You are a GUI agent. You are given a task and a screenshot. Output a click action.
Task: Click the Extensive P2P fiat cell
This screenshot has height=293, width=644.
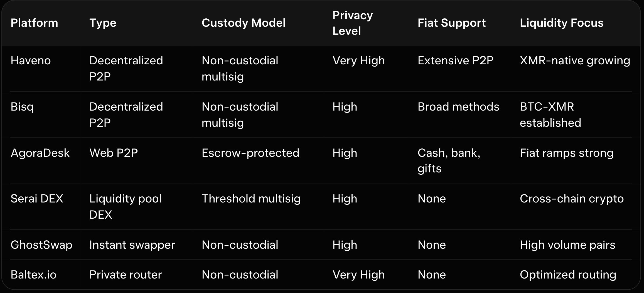[x=455, y=60]
